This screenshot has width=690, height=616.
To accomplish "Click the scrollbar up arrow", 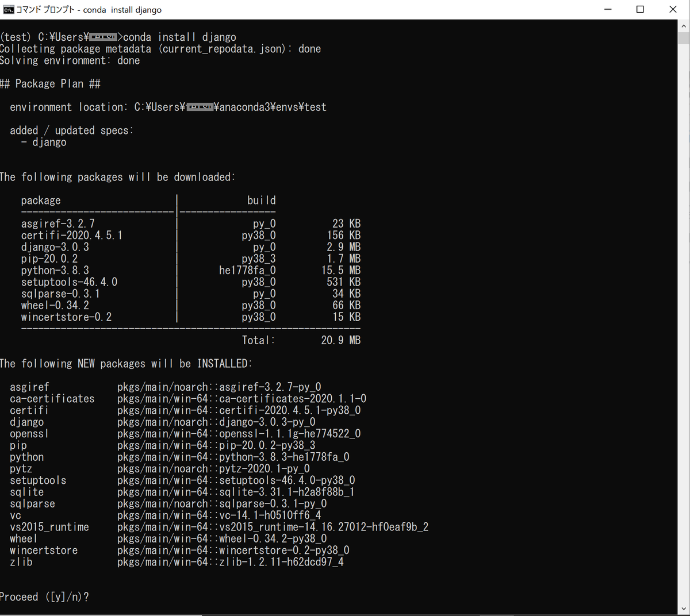I will tap(684, 26).
